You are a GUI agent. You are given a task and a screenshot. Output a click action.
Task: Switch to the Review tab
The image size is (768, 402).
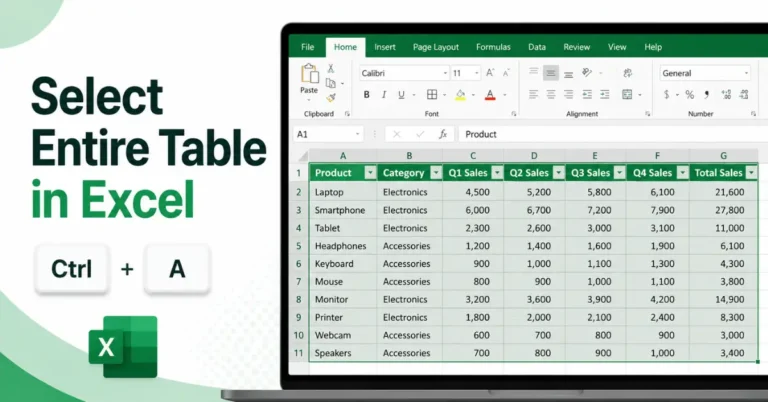[576, 47]
